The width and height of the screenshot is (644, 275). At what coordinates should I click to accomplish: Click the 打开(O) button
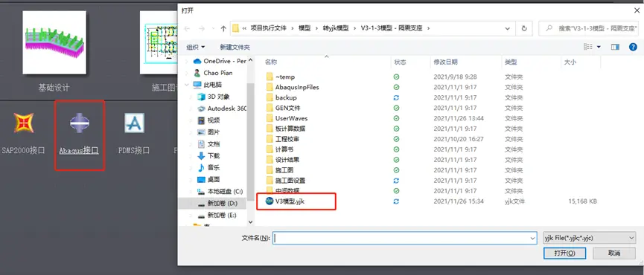click(x=564, y=253)
